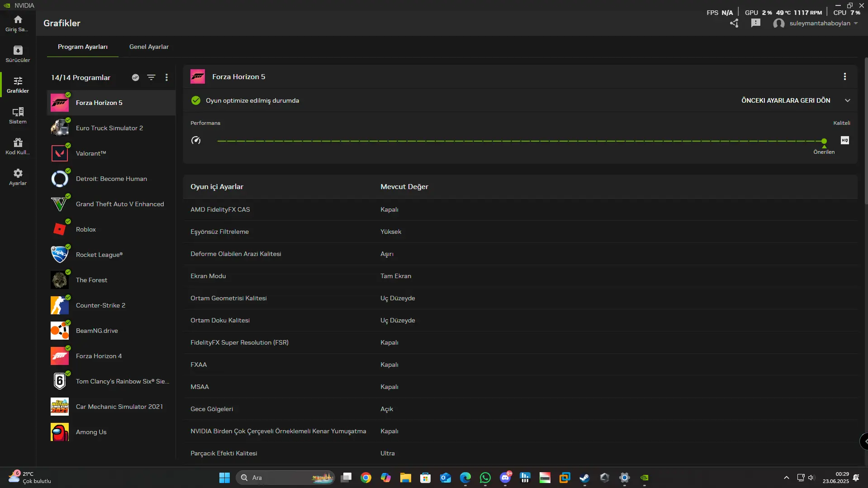Click the Windows Start button
This screenshot has height=488, width=868.
(x=224, y=478)
